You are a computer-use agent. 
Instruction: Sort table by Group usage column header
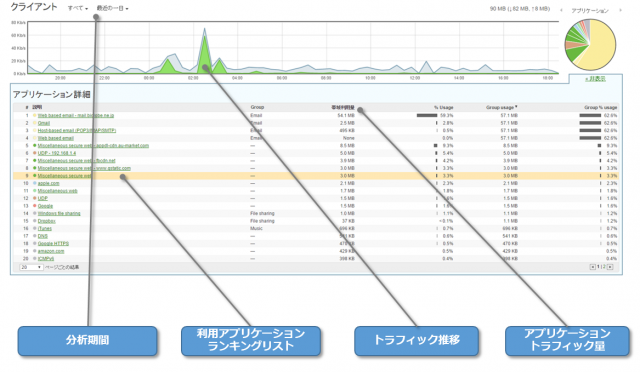point(501,107)
